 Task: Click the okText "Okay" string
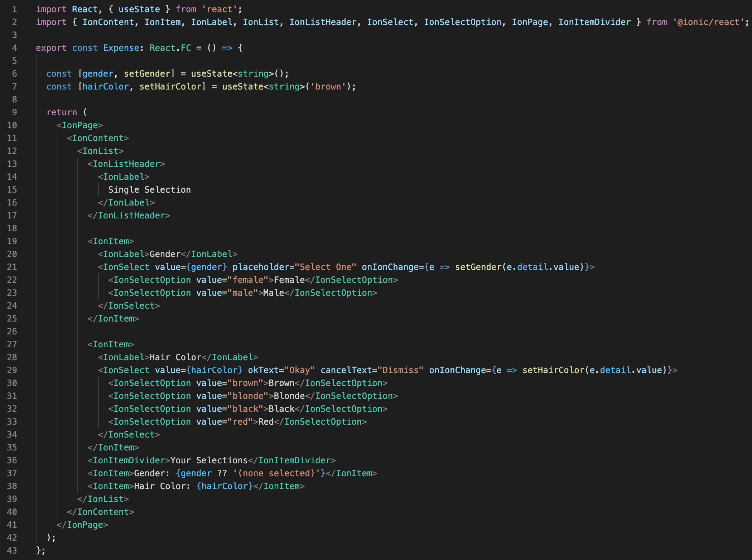point(299,370)
